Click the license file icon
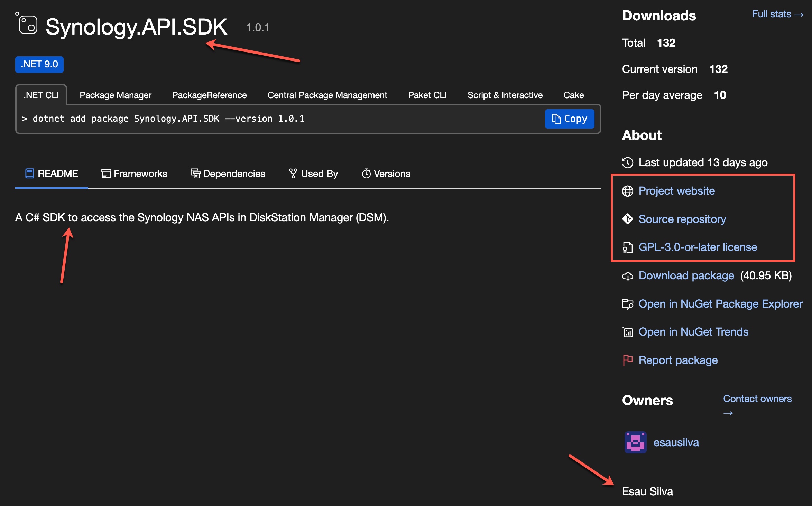The height and width of the screenshot is (506, 812). [627, 247]
